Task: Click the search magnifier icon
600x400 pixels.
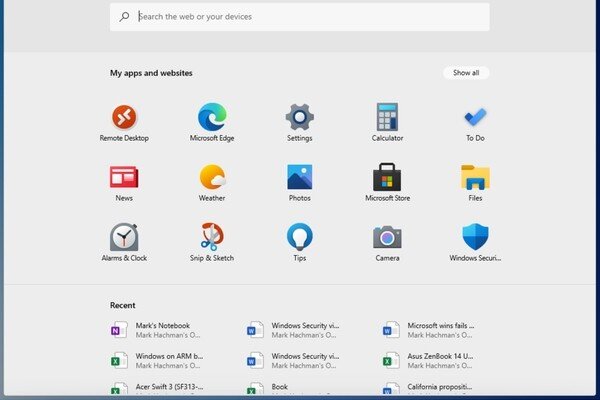Action: (124, 16)
